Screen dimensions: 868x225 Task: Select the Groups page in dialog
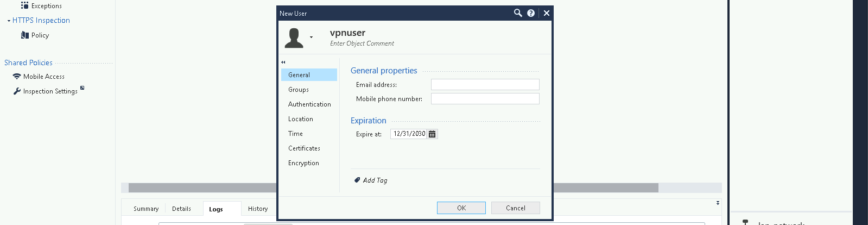pyautogui.click(x=299, y=90)
